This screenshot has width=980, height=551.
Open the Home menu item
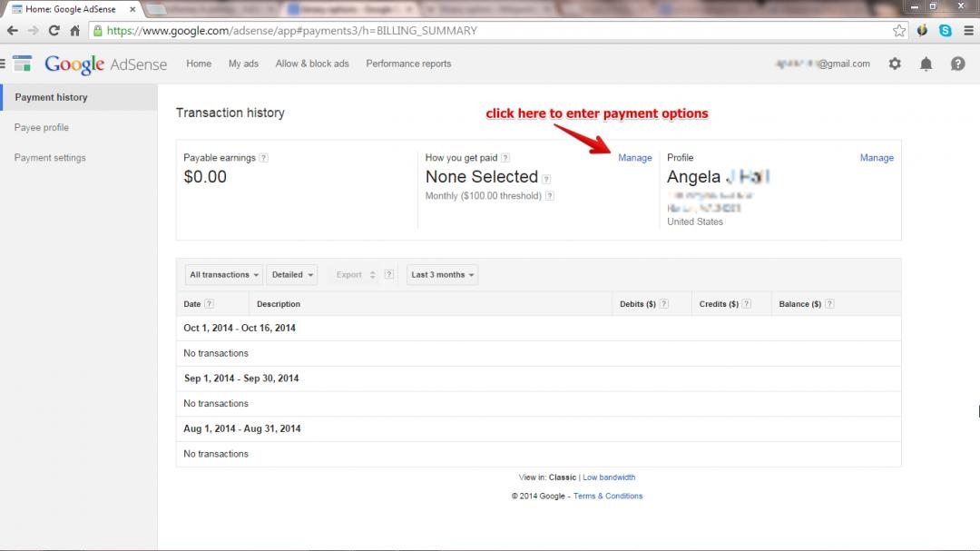pos(199,64)
